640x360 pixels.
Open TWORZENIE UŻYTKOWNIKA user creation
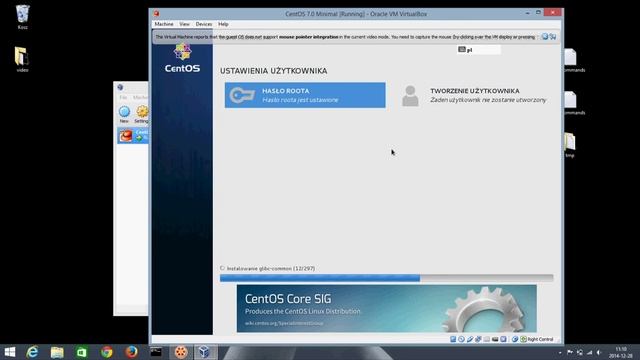pyautogui.click(x=474, y=95)
